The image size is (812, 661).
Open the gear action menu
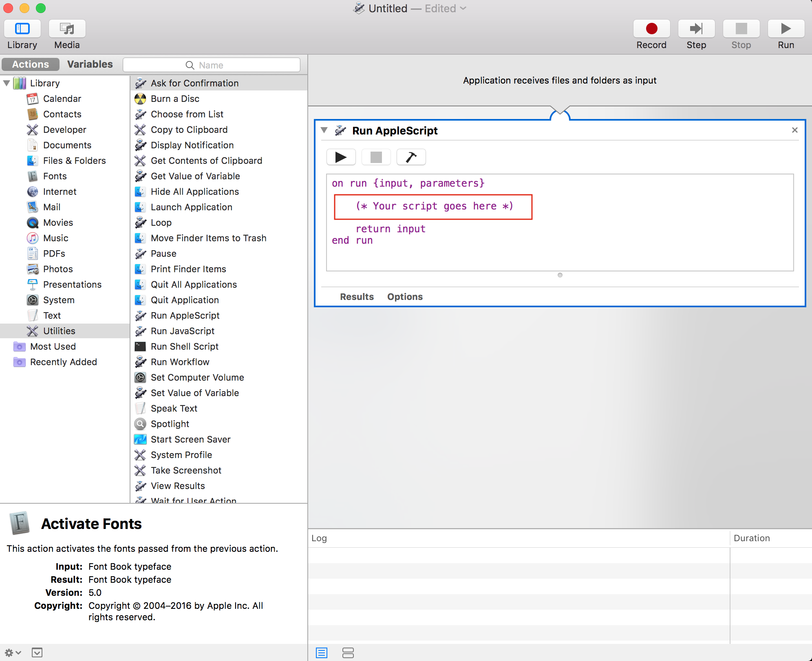(x=12, y=652)
